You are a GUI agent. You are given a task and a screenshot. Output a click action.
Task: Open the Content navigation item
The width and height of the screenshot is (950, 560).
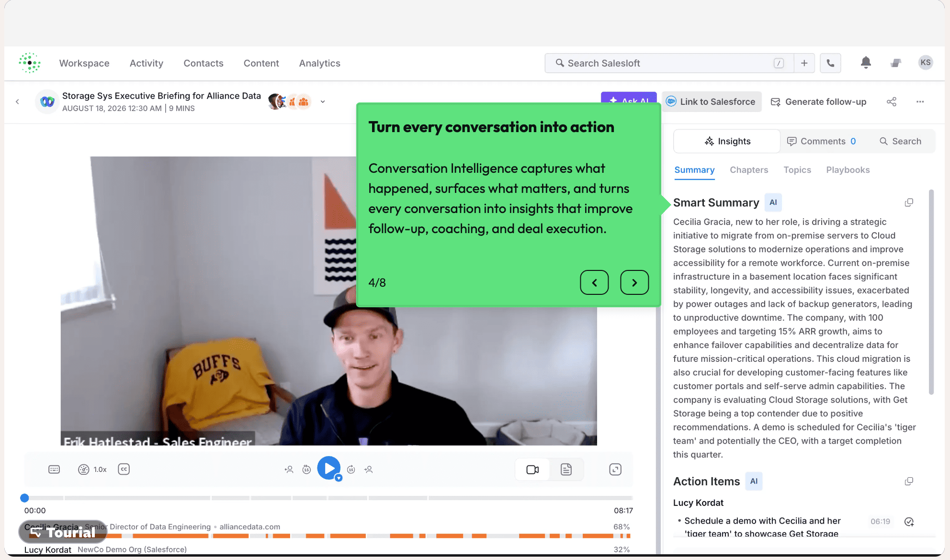pos(261,63)
